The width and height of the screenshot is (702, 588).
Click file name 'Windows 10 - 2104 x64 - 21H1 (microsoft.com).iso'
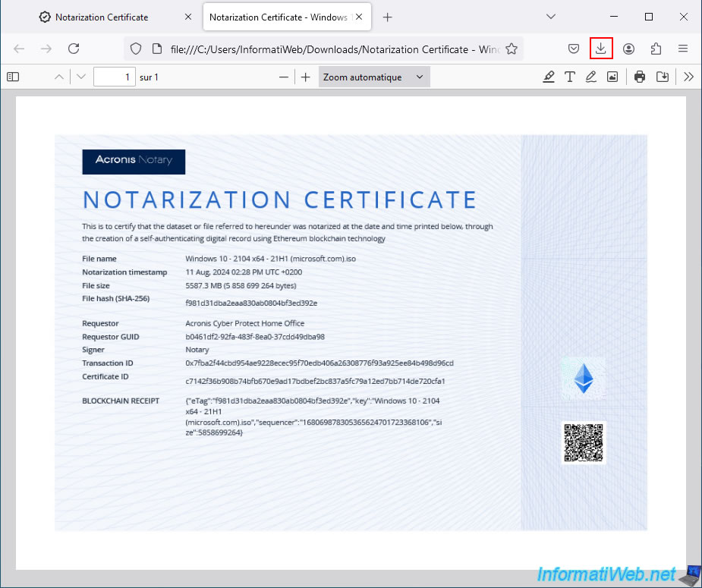pyautogui.click(x=271, y=259)
